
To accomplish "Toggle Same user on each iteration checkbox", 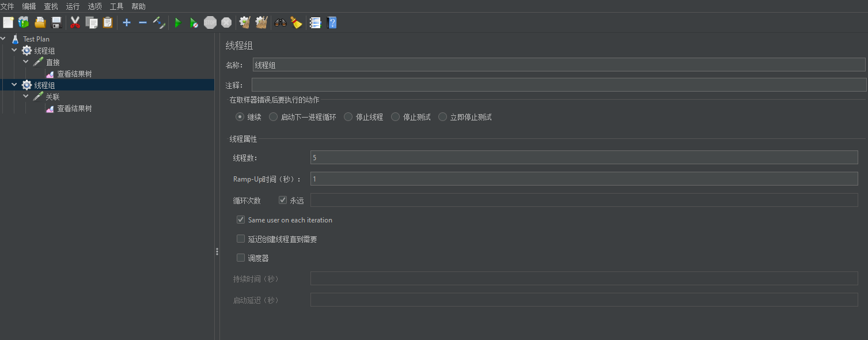I will click(x=241, y=220).
